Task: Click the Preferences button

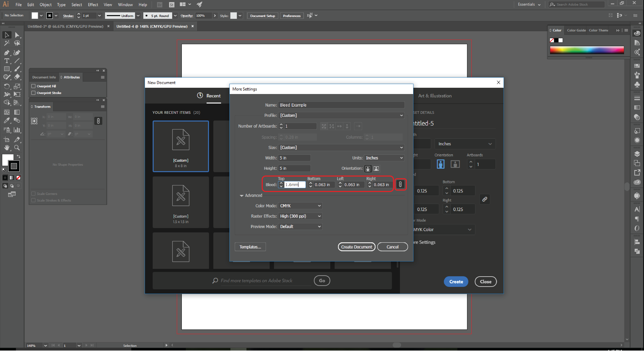Action: click(292, 16)
